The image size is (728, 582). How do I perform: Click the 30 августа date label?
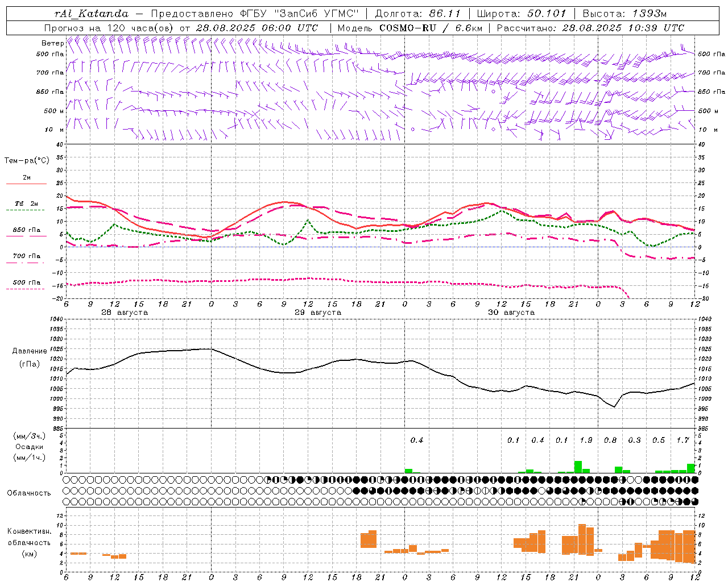511,313
